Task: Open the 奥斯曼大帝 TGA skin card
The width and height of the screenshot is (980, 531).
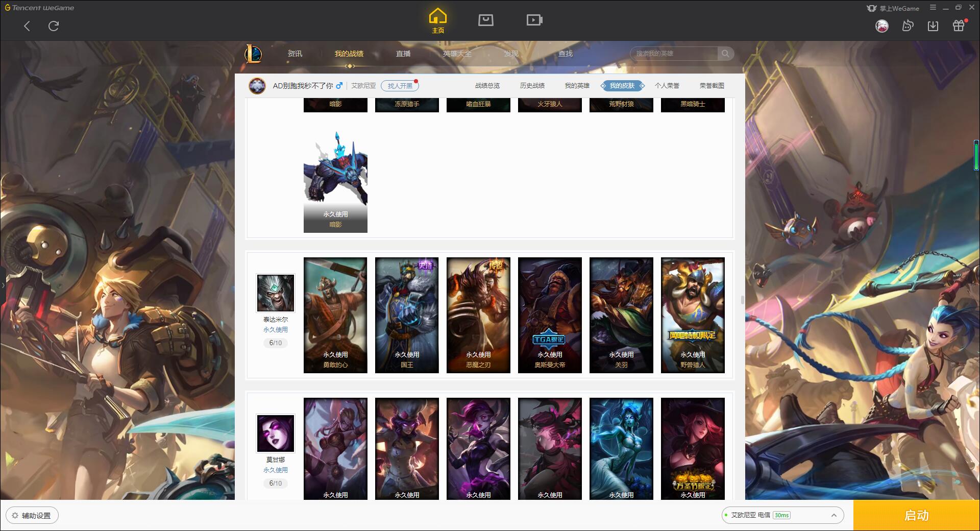Action: [550, 315]
